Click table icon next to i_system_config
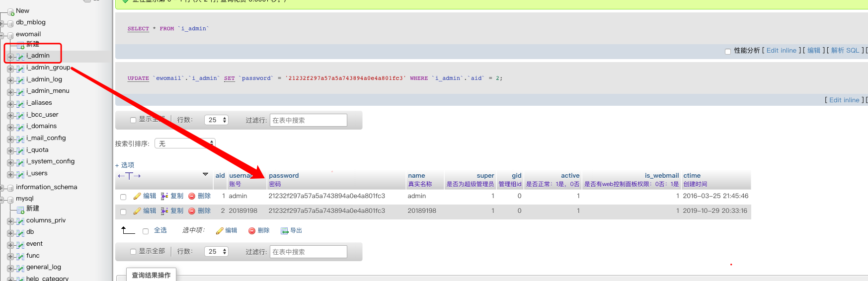This screenshot has width=868, height=281. (x=20, y=162)
